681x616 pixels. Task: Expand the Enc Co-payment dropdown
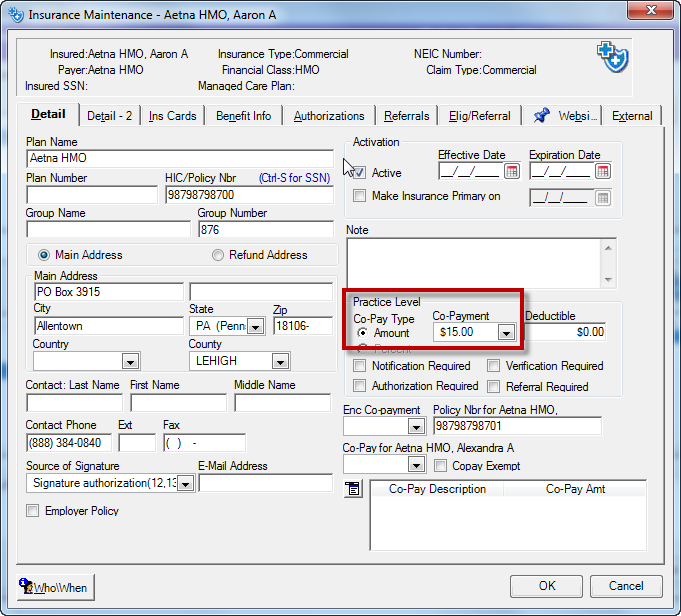(416, 427)
